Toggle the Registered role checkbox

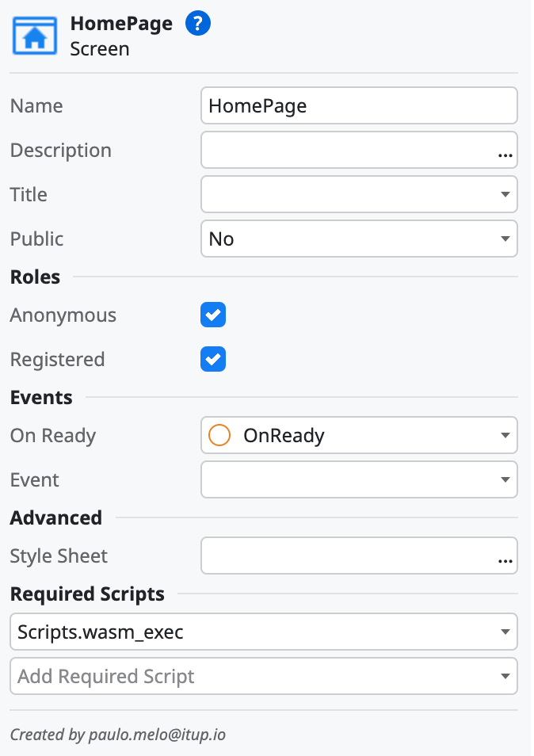click(x=213, y=359)
